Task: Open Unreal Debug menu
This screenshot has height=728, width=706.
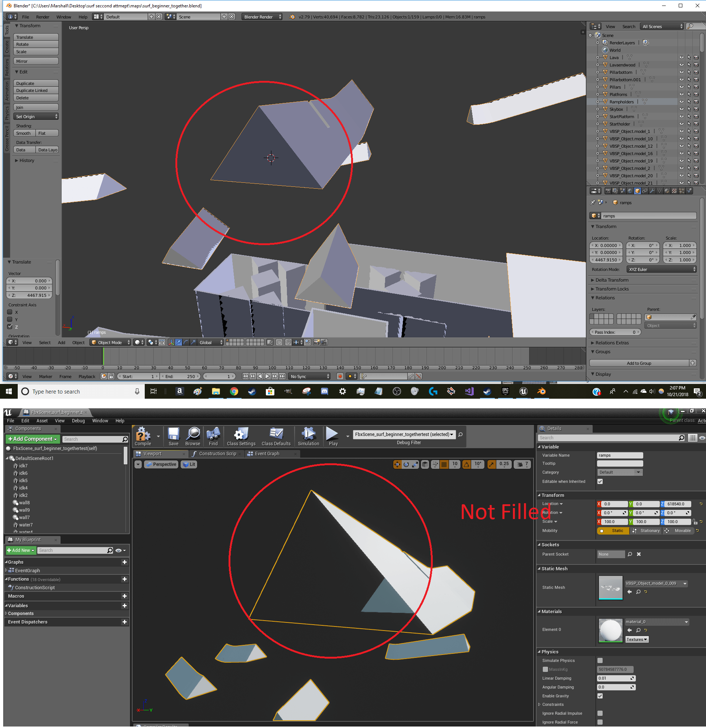Action: 78,421
